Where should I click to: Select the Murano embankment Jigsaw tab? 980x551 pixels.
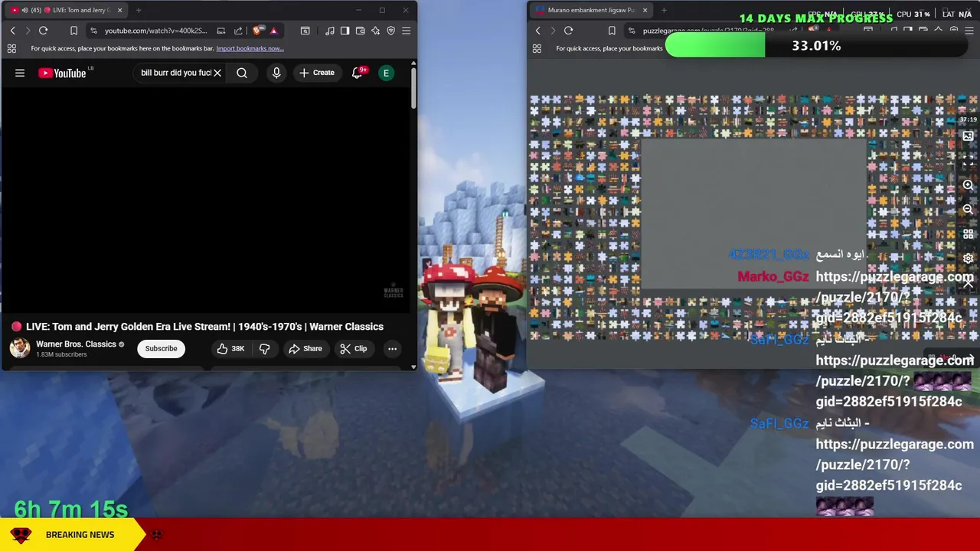tap(590, 10)
